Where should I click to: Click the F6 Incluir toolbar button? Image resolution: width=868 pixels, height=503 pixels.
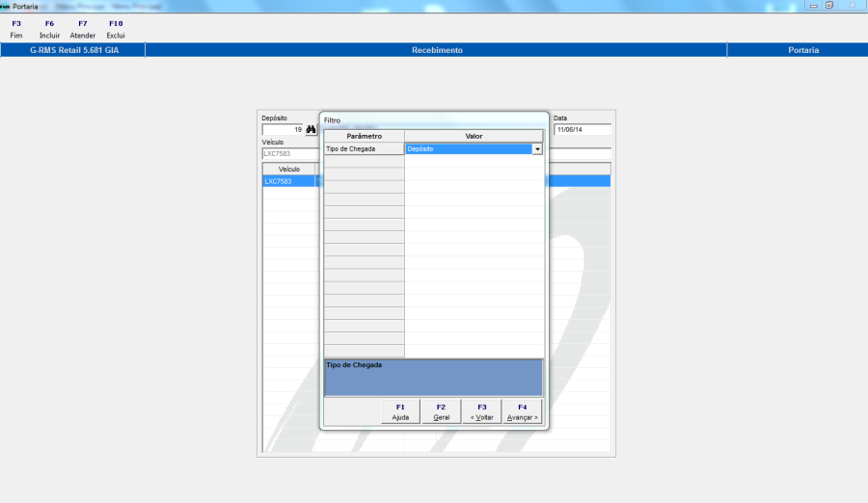[49, 29]
